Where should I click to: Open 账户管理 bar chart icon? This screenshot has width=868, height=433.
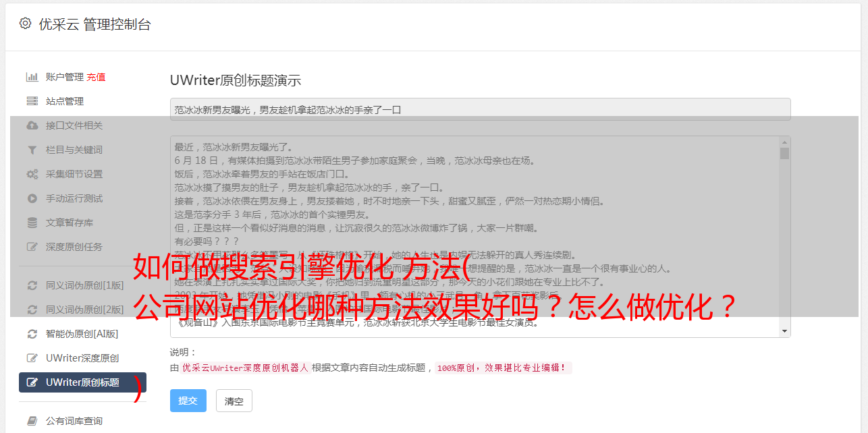32,77
